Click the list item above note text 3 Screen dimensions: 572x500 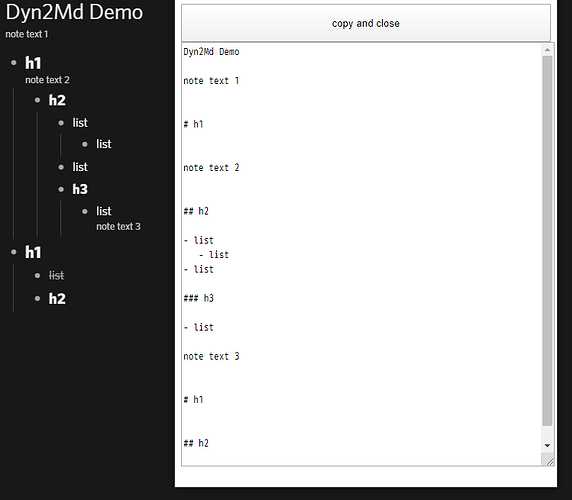(x=104, y=211)
